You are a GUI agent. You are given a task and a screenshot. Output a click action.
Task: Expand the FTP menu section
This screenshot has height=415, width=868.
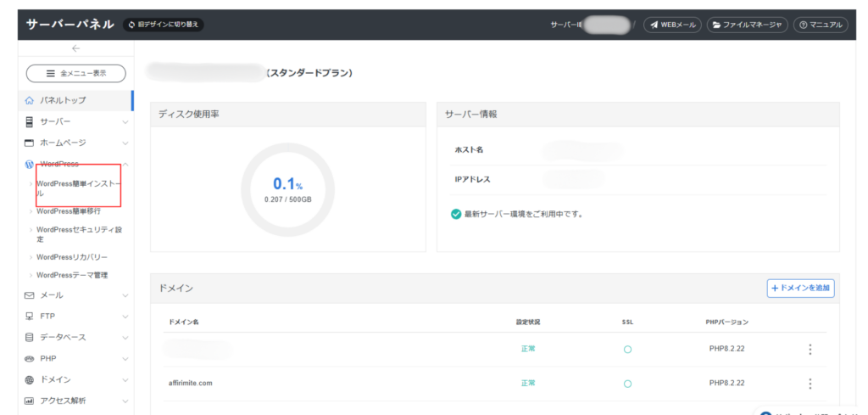point(125,317)
